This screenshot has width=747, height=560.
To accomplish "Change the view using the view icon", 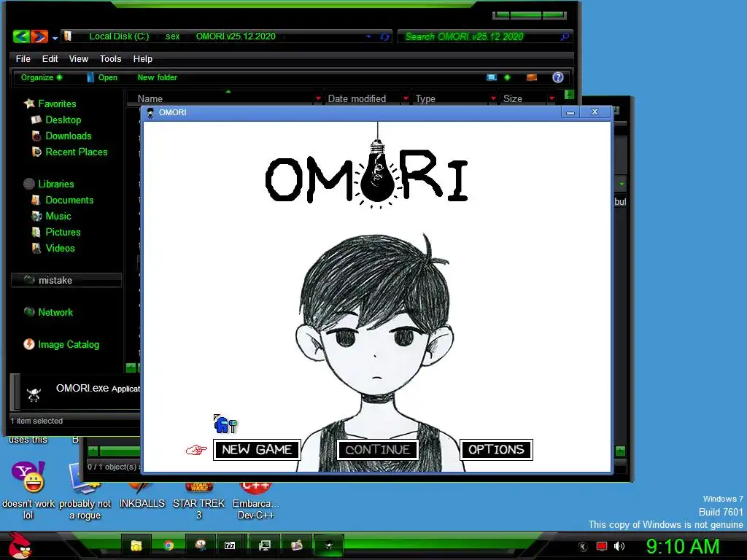I will click(x=492, y=77).
